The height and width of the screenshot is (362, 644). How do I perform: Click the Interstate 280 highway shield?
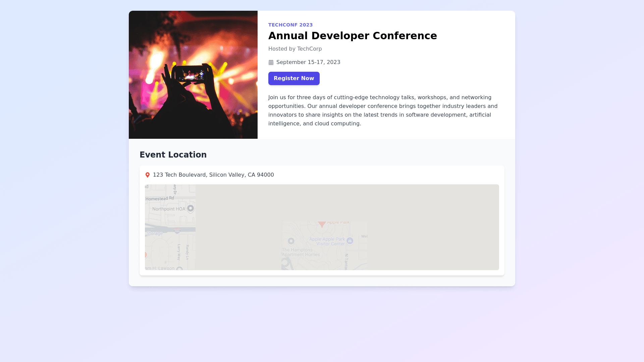[x=177, y=231]
